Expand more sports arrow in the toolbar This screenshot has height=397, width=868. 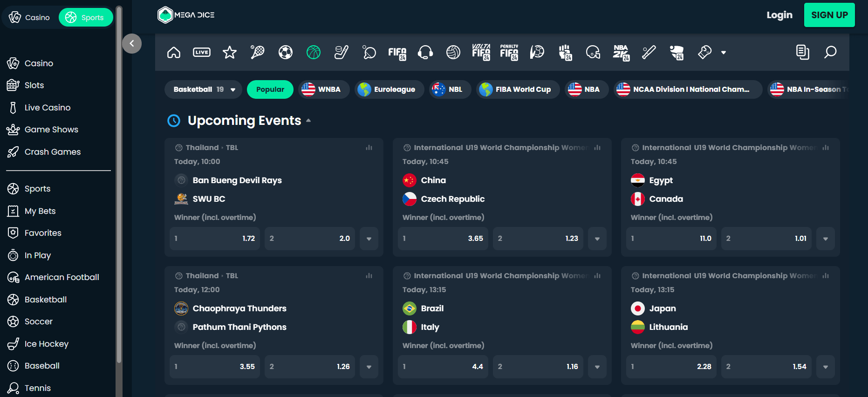724,53
